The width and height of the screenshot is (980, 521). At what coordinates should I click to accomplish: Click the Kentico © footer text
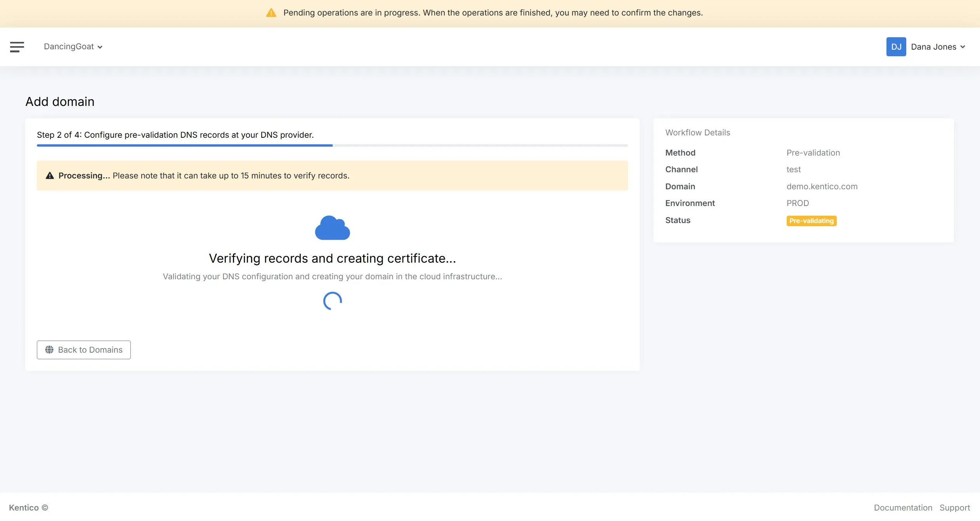click(x=28, y=507)
